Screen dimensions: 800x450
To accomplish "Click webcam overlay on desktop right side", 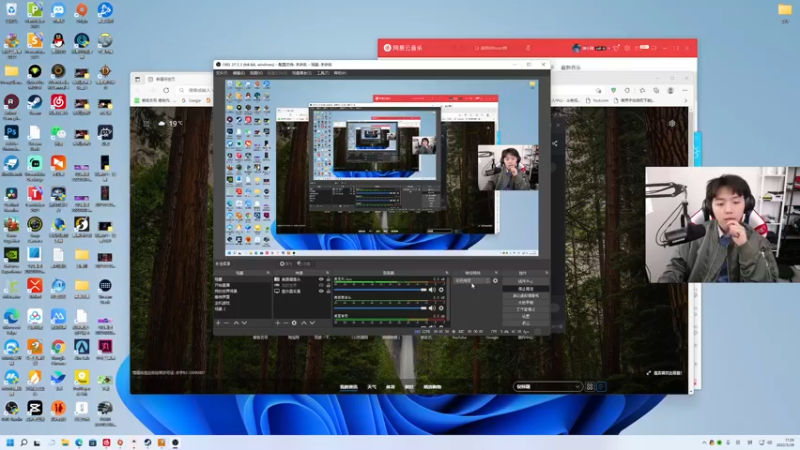I will (722, 224).
